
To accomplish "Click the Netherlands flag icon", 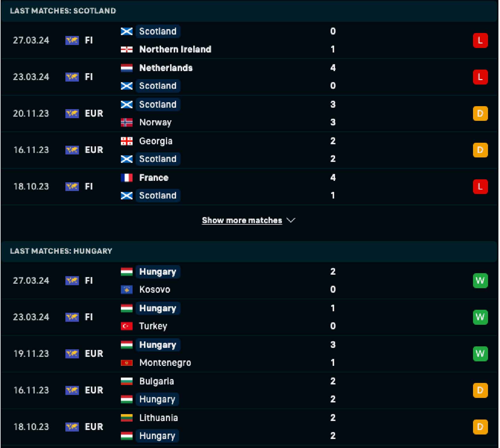I will click(x=127, y=68).
